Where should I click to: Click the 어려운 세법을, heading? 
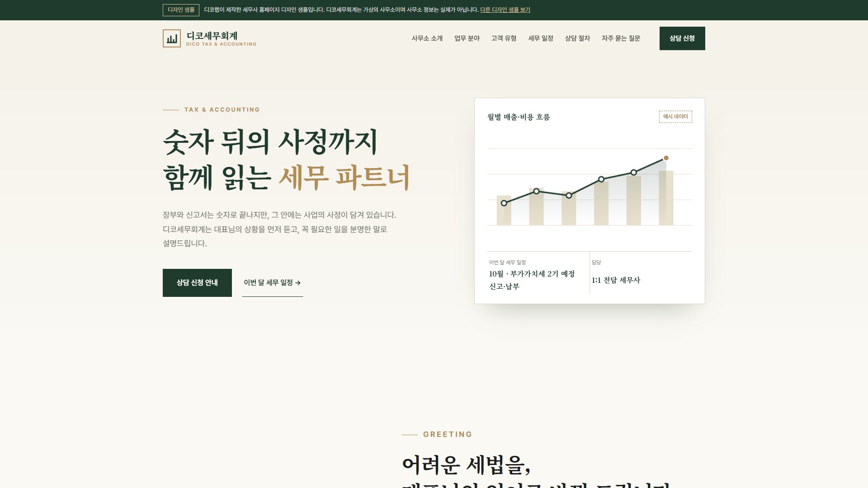(466, 465)
